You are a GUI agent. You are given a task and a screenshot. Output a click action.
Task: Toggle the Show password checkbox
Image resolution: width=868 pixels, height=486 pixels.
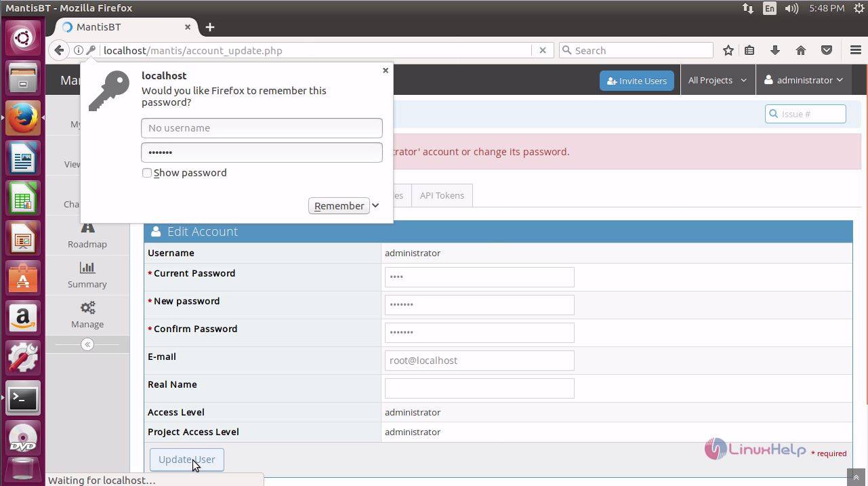pyautogui.click(x=147, y=173)
